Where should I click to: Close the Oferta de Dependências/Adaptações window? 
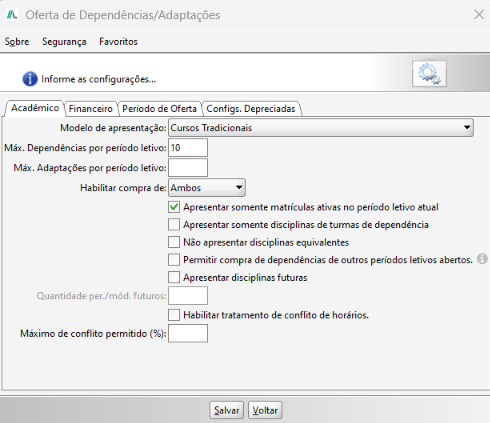tap(479, 15)
